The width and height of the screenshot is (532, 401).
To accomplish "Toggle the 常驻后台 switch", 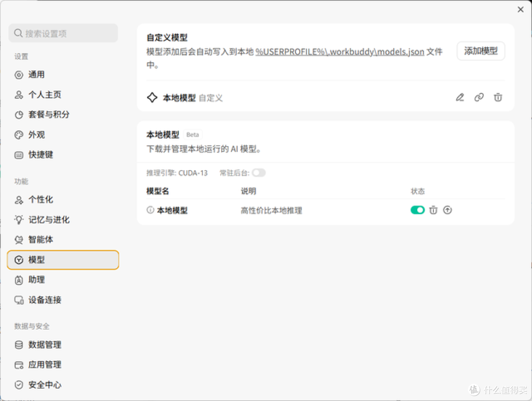I will click(x=259, y=173).
